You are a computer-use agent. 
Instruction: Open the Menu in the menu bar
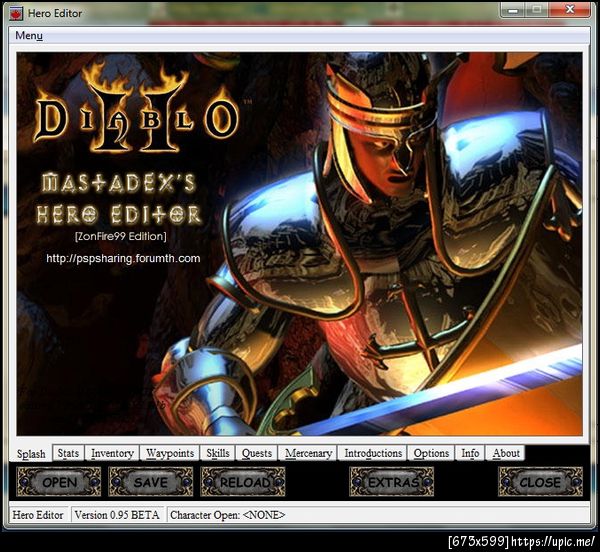coord(29,36)
